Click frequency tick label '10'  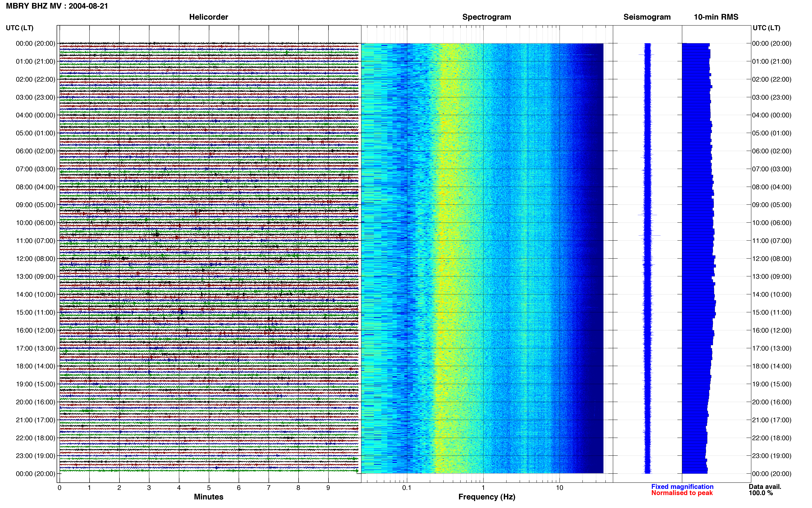point(559,488)
